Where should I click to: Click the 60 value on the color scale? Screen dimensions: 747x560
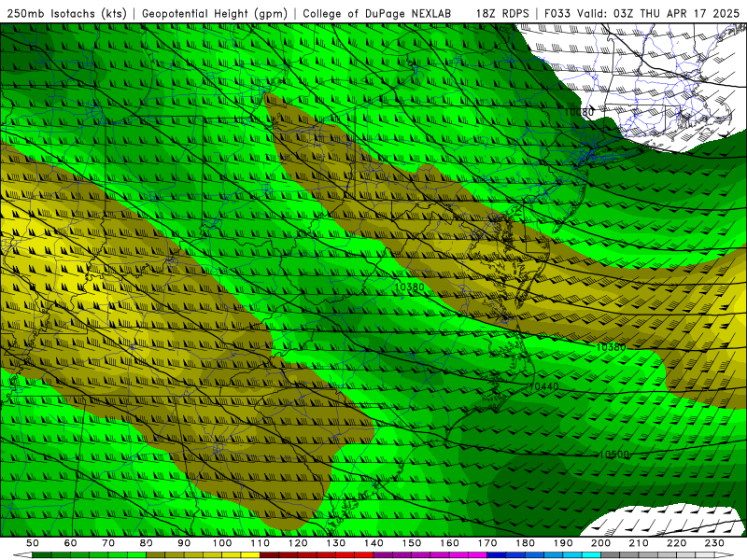tap(70, 543)
